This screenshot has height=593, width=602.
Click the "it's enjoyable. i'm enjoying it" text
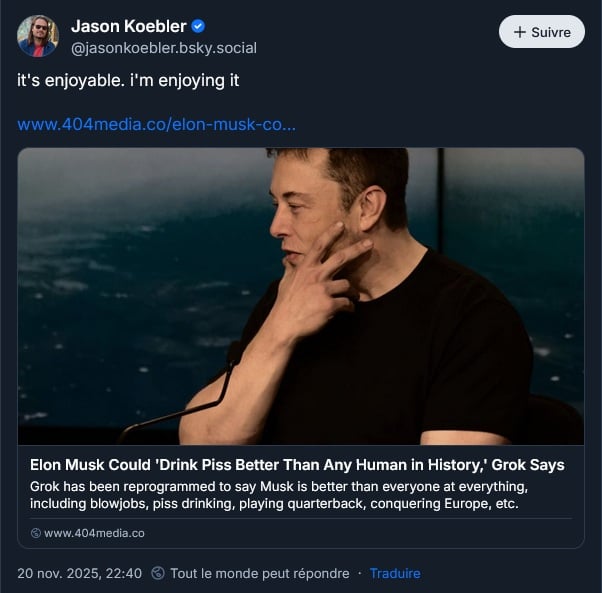point(128,80)
